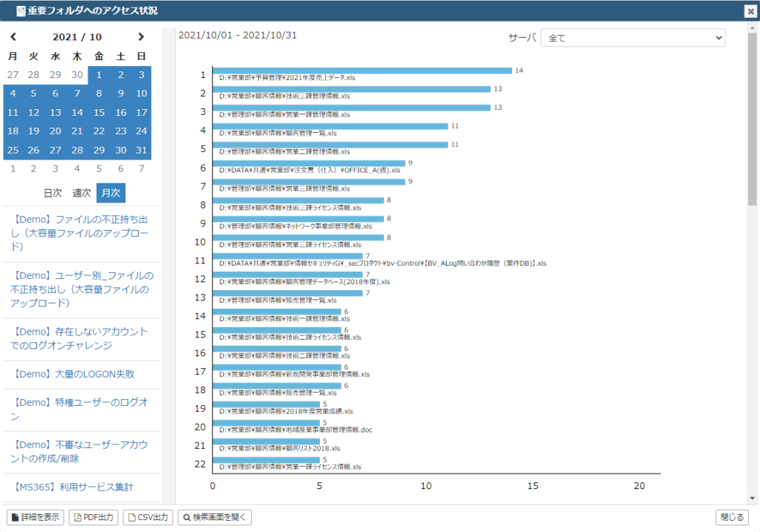Open 【Demo】大量のLOGON失敗 report link

tap(73, 374)
